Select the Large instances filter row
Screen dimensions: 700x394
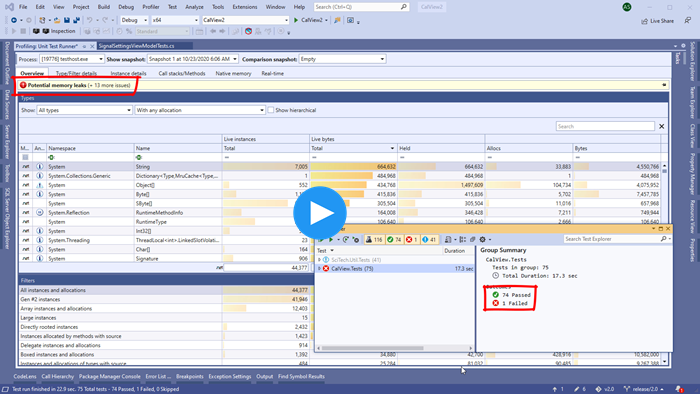click(x=165, y=318)
